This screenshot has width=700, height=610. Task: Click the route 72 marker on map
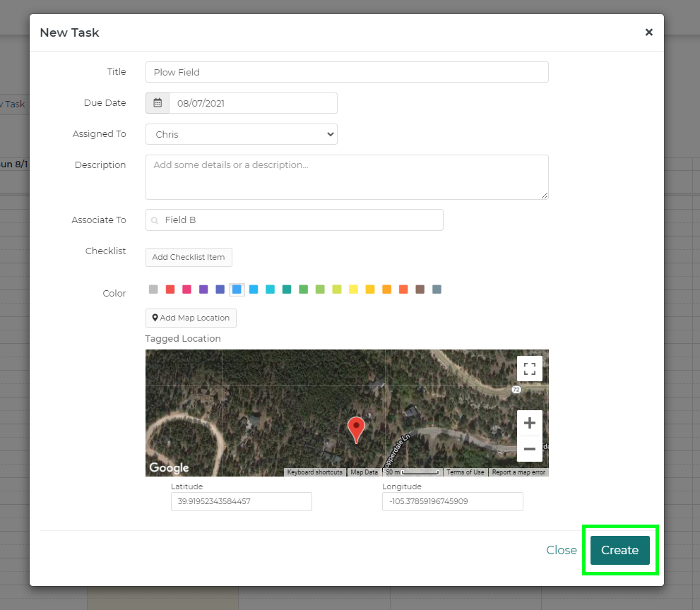pos(516,390)
